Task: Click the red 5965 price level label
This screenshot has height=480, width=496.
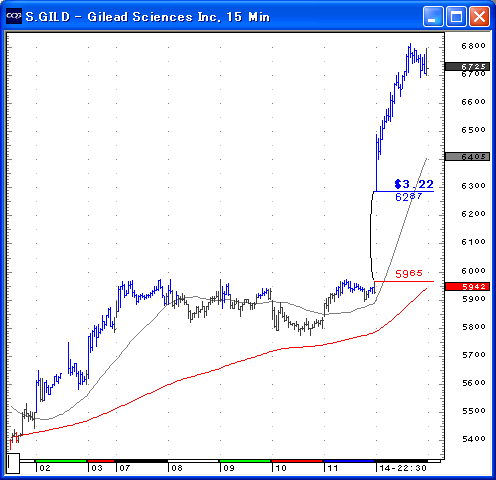Action: pyautogui.click(x=409, y=274)
